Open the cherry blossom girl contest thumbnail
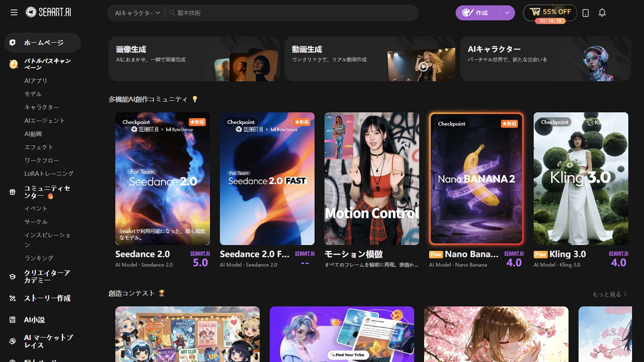Viewport: 644px width, 362px height. click(x=496, y=334)
